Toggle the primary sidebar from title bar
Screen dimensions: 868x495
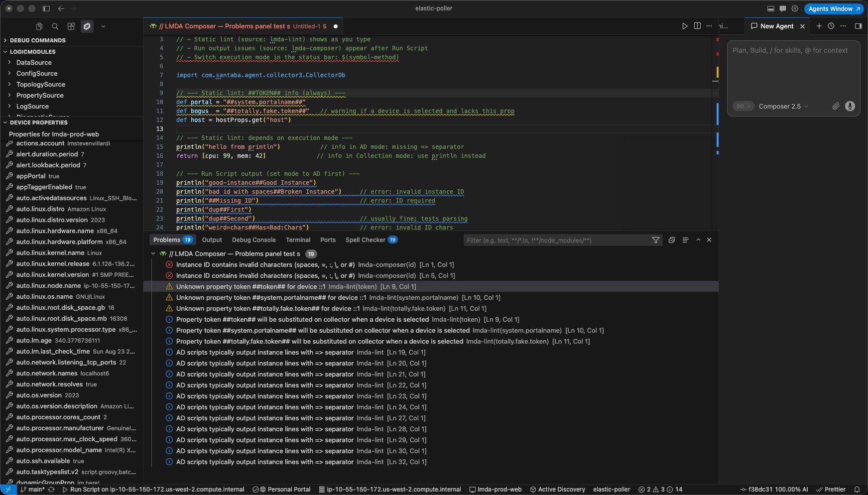46,8
